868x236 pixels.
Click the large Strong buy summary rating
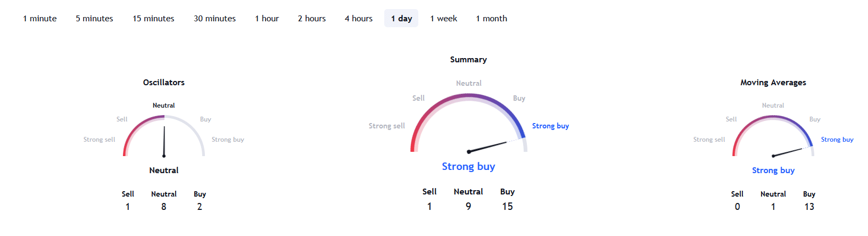[468, 167]
